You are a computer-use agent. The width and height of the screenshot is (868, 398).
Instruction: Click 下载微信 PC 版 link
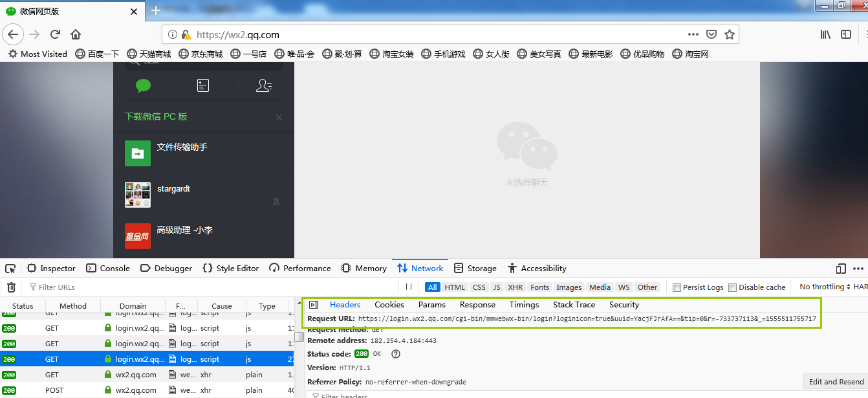click(156, 116)
